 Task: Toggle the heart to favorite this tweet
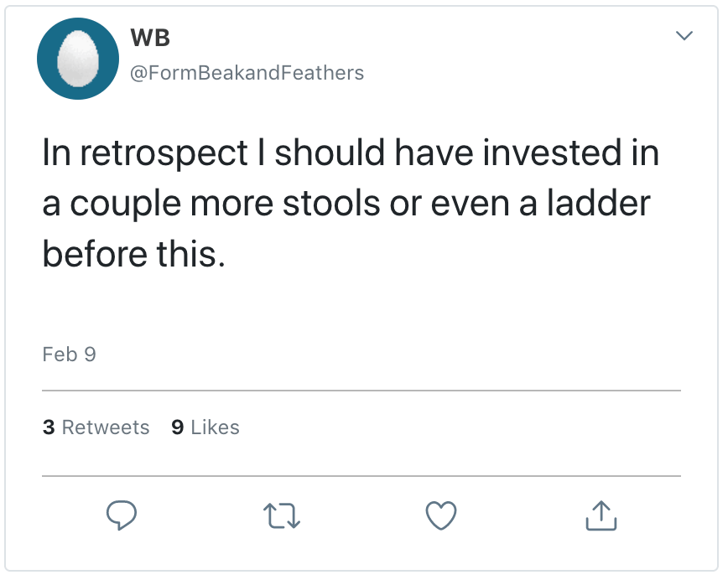coord(441,515)
